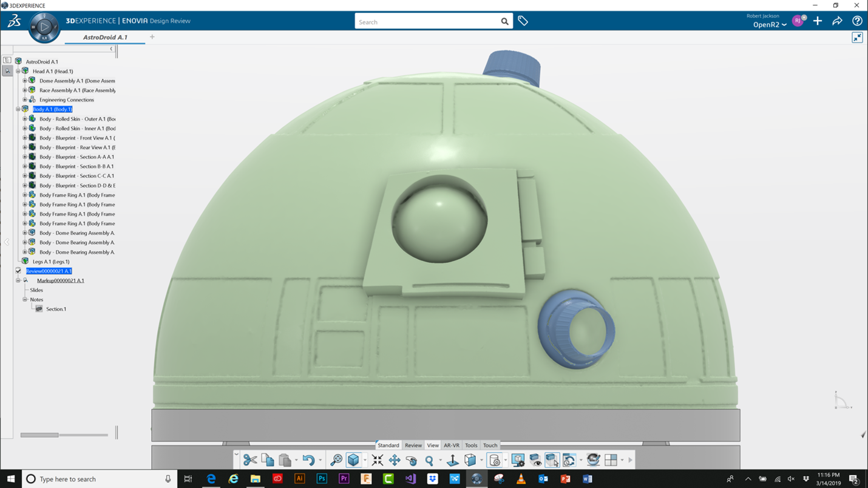Switch to the Review tab
The image size is (868, 488).
[413, 445]
